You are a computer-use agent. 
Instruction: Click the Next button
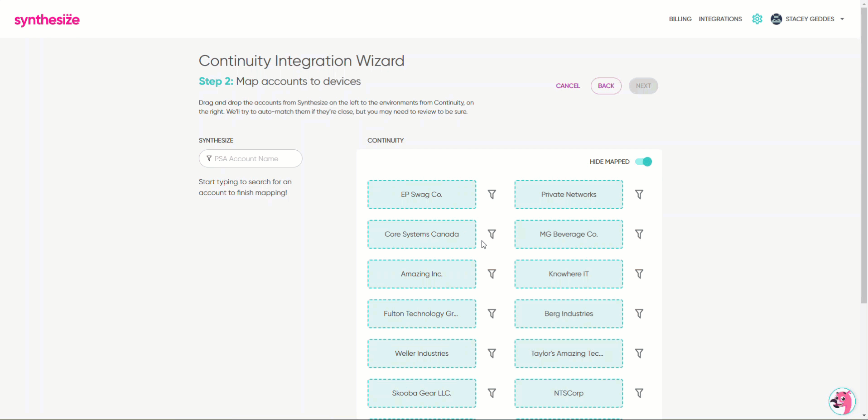point(643,86)
